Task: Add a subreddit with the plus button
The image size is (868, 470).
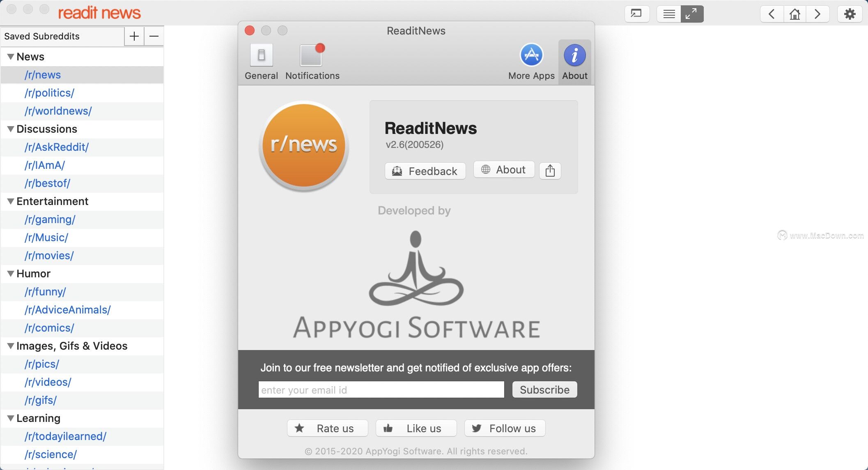Action: tap(134, 36)
